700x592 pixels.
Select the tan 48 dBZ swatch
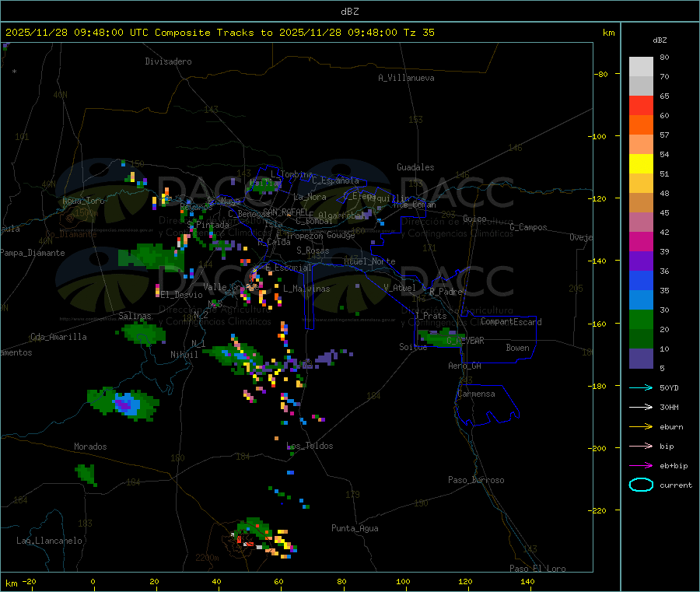[641, 203]
